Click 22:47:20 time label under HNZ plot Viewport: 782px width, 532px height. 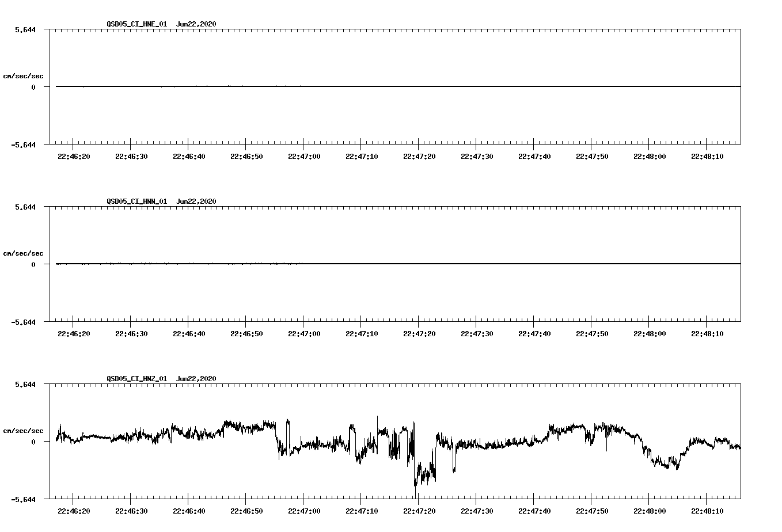pos(419,511)
